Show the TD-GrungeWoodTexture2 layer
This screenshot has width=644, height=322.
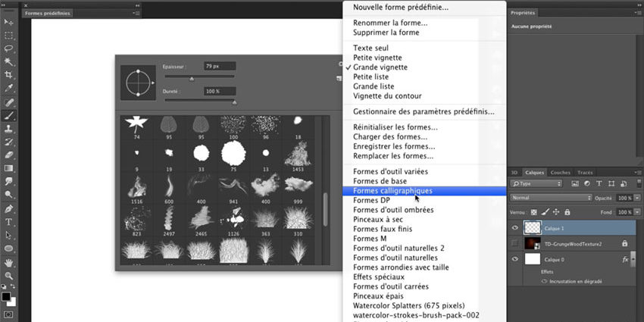point(516,243)
